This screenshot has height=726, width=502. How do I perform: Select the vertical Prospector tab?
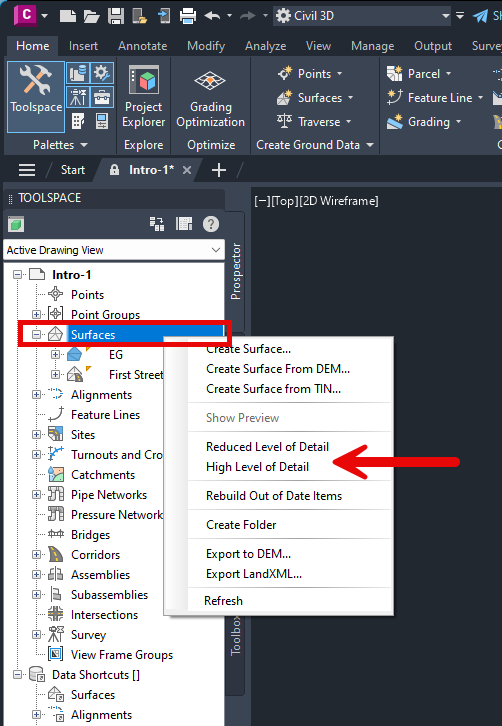pos(236,271)
